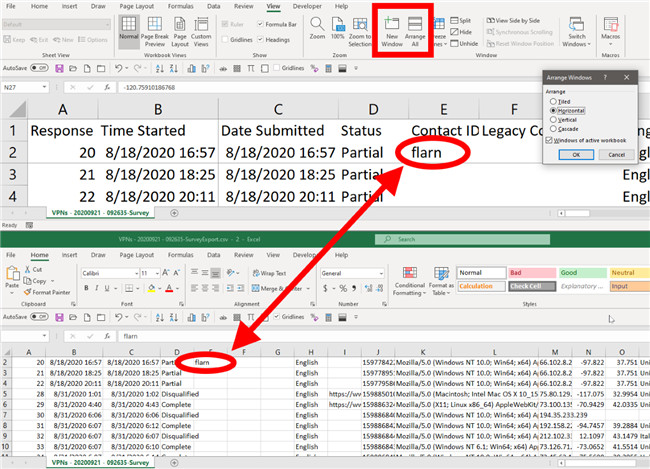
Task: Open General number format dropdown
Action: (381, 274)
